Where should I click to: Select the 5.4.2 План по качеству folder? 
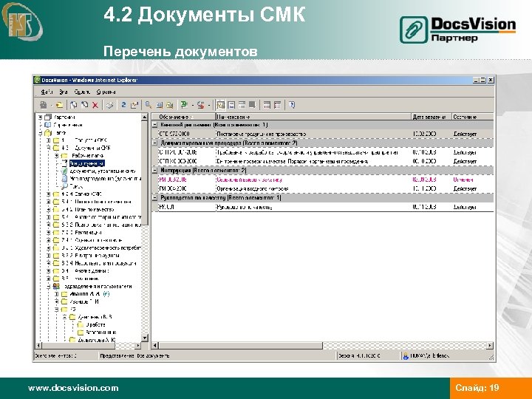(88, 210)
